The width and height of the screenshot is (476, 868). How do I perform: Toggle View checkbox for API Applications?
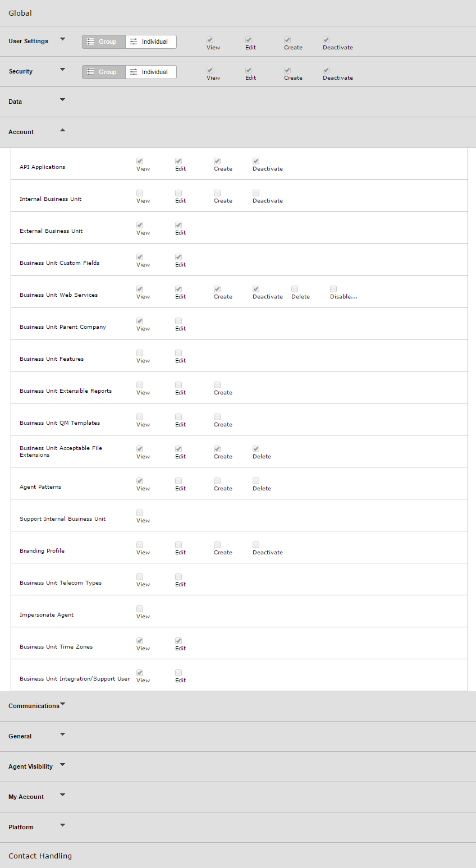(x=140, y=161)
